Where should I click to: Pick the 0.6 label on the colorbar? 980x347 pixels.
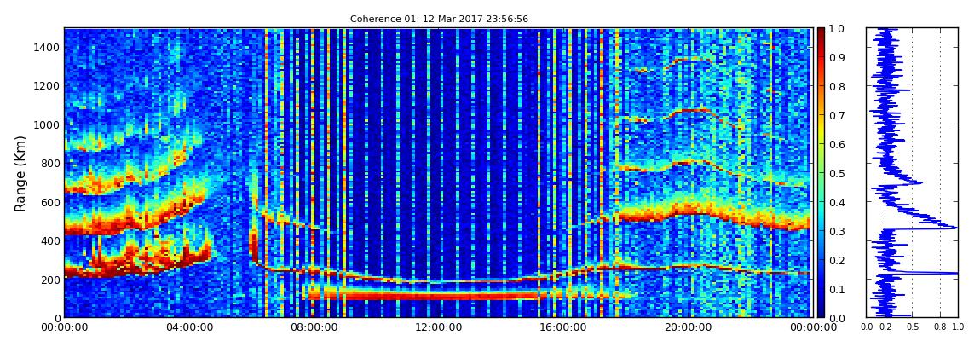click(x=837, y=144)
